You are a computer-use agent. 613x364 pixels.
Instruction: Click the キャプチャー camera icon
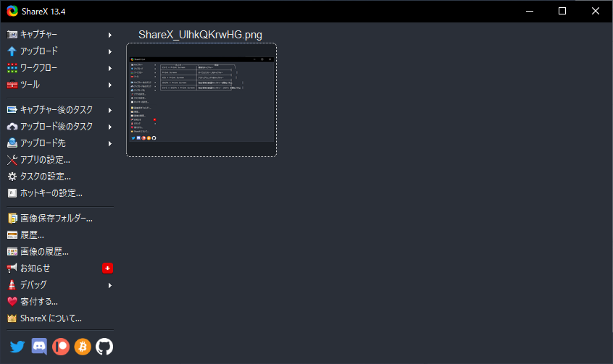(12, 35)
